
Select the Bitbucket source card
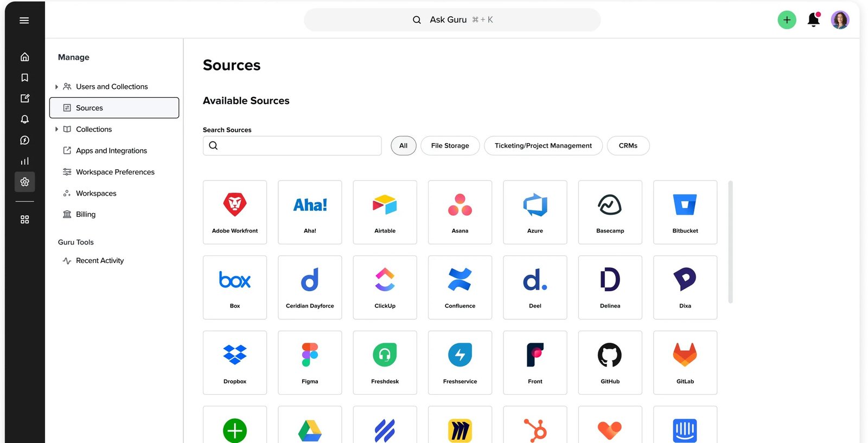(685, 212)
